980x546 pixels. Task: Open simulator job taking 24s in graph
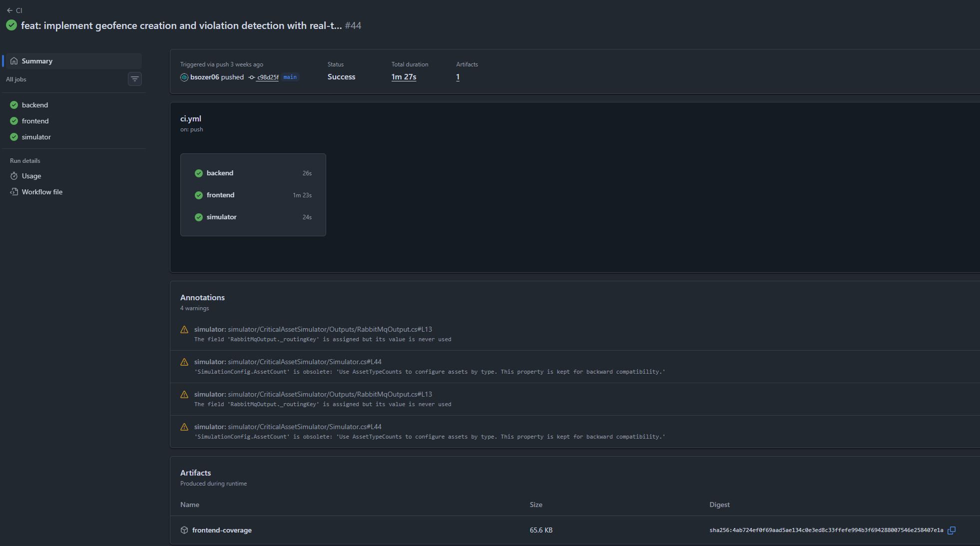tap(222, 217)
